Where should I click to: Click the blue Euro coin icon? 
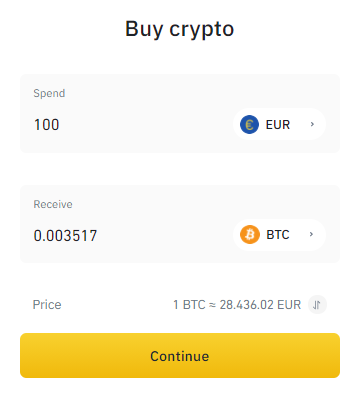coord(249,124)
